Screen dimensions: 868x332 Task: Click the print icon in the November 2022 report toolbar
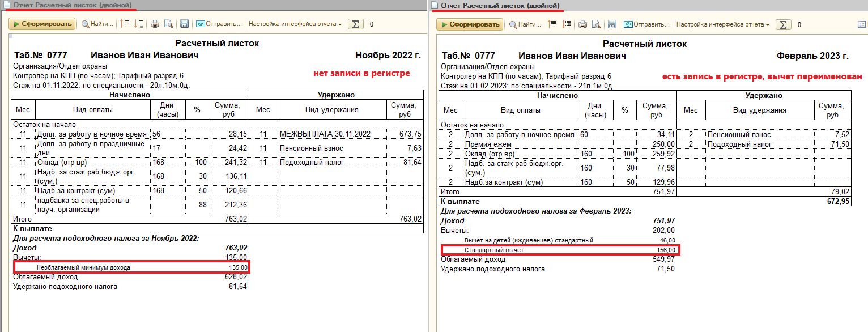tap(155, 24)
